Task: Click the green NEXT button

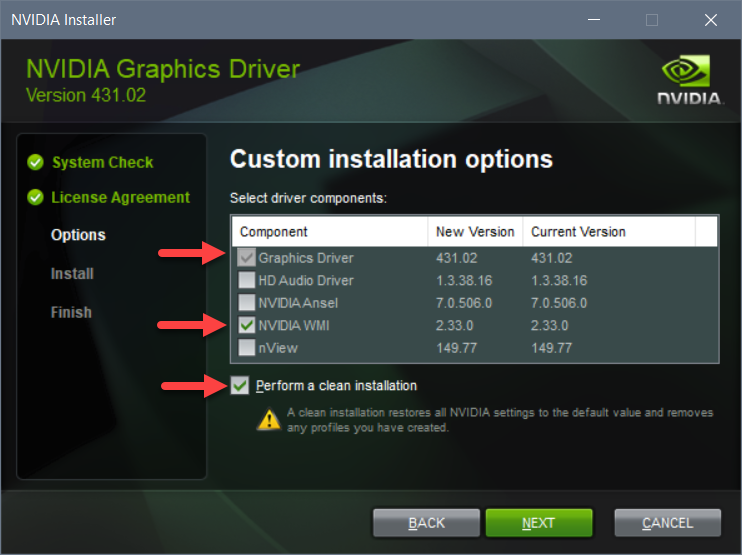Action: (539, 523)
